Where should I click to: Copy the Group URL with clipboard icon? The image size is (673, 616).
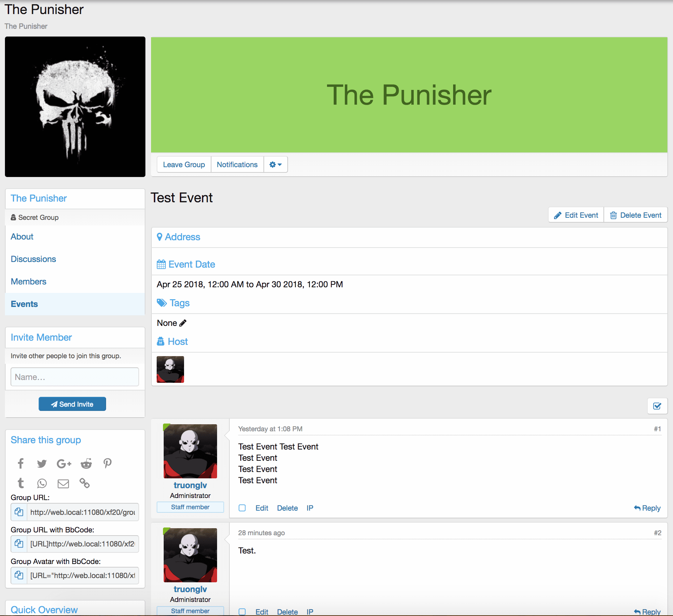(x=19, y=512)
